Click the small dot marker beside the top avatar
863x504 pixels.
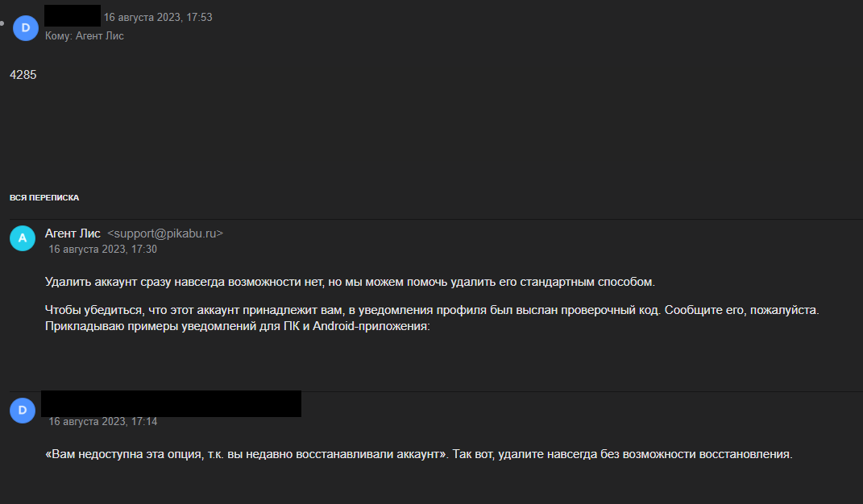[x=4, y=23]
